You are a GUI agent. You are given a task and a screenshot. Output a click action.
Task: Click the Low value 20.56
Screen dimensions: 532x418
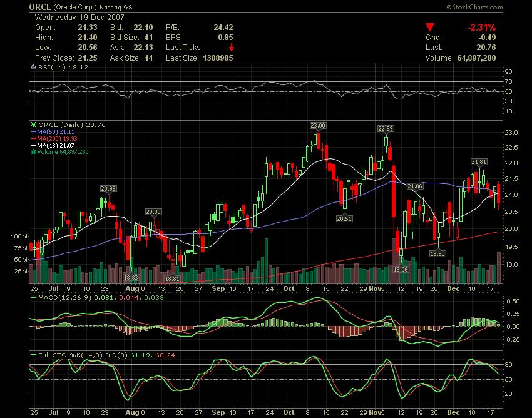point(88,48)
